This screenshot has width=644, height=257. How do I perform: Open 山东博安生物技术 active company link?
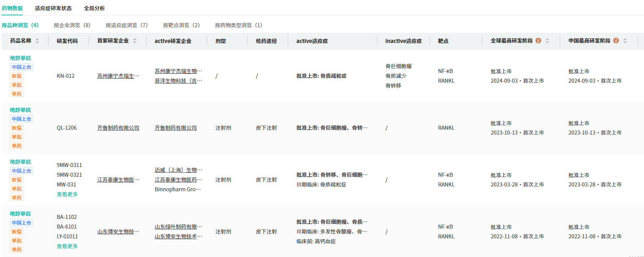178,236
